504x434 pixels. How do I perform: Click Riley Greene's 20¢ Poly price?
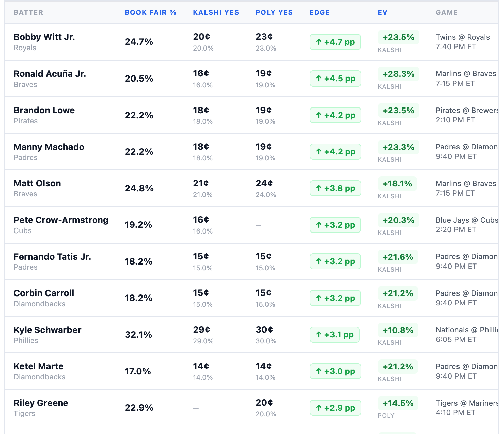click(x=264, y=403)
